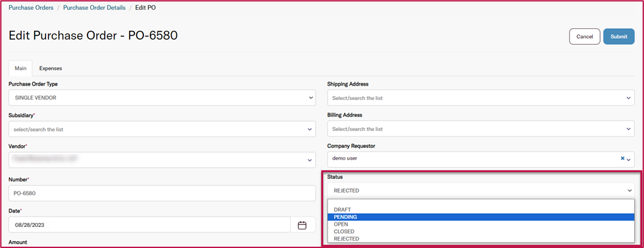Expand the Subsidiary select list
The width and height of the screenshot is (644, 248).
pyautogui.click(x=162, y=129)
